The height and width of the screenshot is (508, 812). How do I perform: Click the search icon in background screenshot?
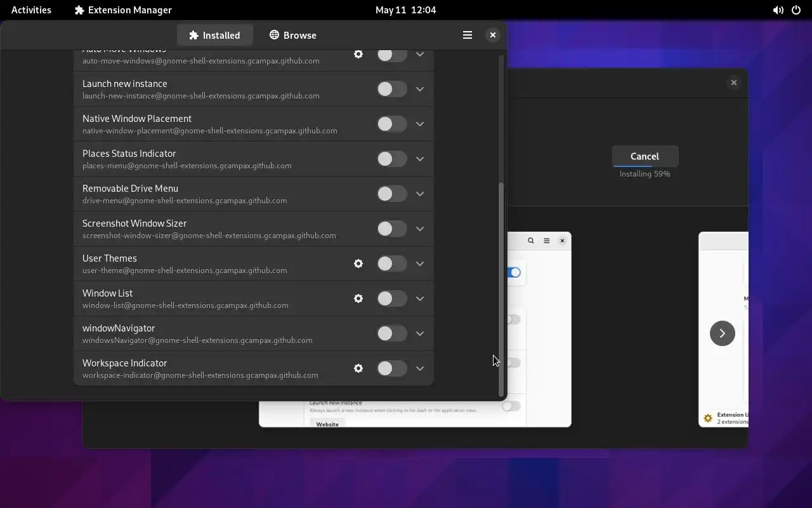coord(531,241)
